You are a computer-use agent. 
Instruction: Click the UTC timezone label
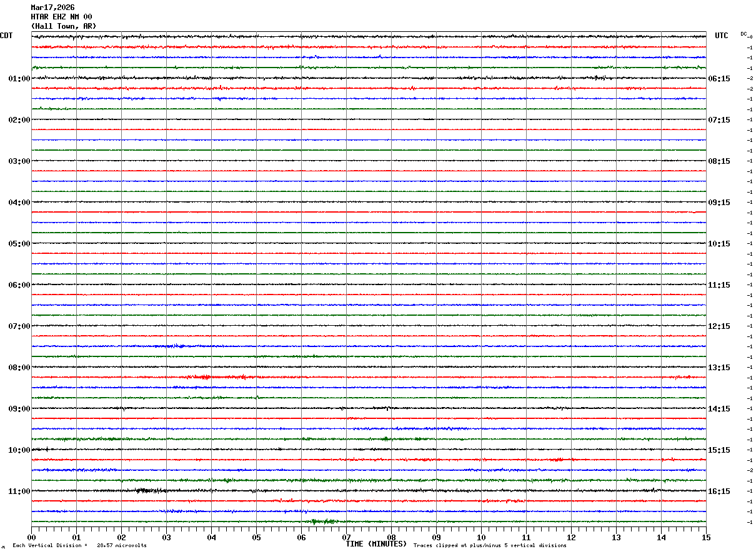pos(722,36)
